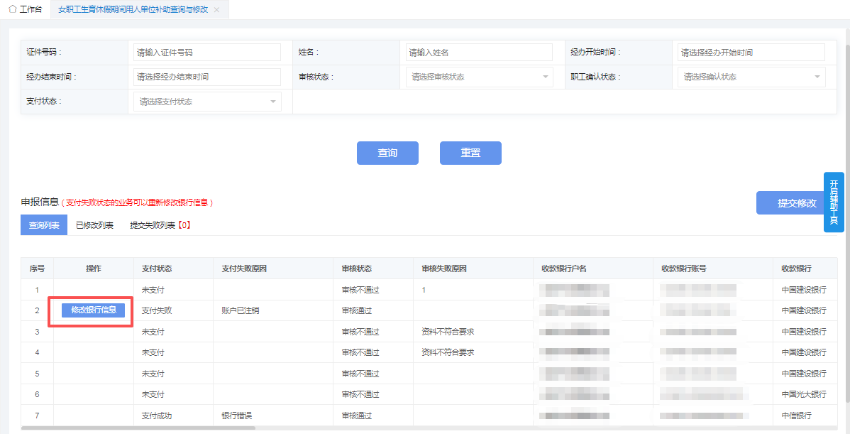
Task: Click the 姓名 input field
Action: point(479,52)
